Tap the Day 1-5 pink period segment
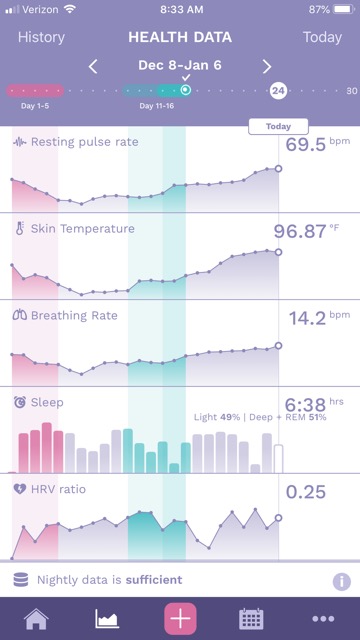 (35, 91)
